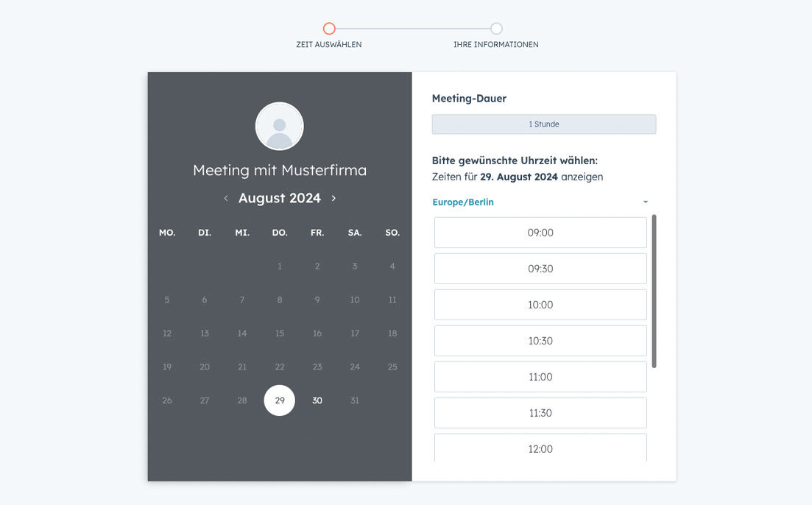The image size is (812, 505).
Task: Click the time slot list scrollbar
Action: (654, 291)
